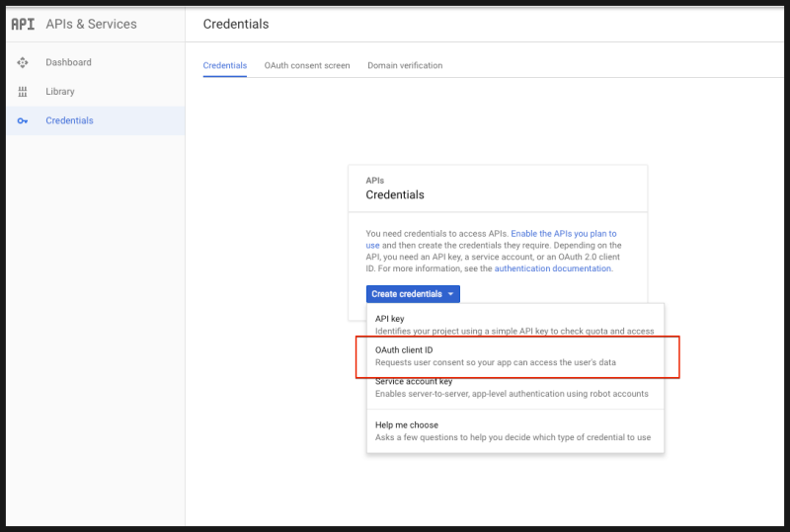Switch to the Credentials tab
Image resolution: width=790 pixels, height=532 pixels.
click(x=225, y=65)
